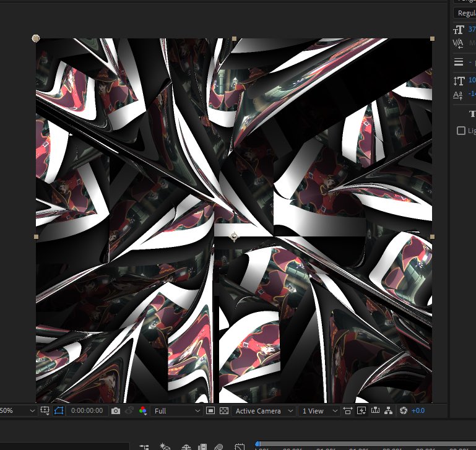Open the Regular font style dropdown
This screenshot has height=450, width=476.
[x=465, y=13]
